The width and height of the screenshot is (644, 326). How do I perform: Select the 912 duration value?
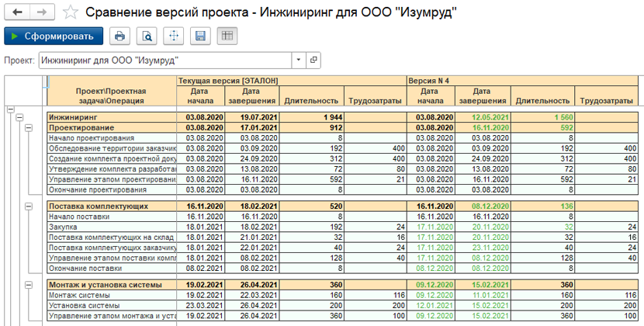[312, 127]
